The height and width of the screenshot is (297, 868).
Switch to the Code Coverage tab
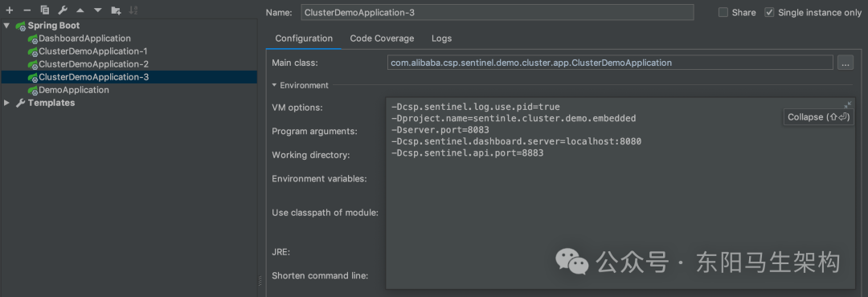pyautogui.click(x=382, y=39)
